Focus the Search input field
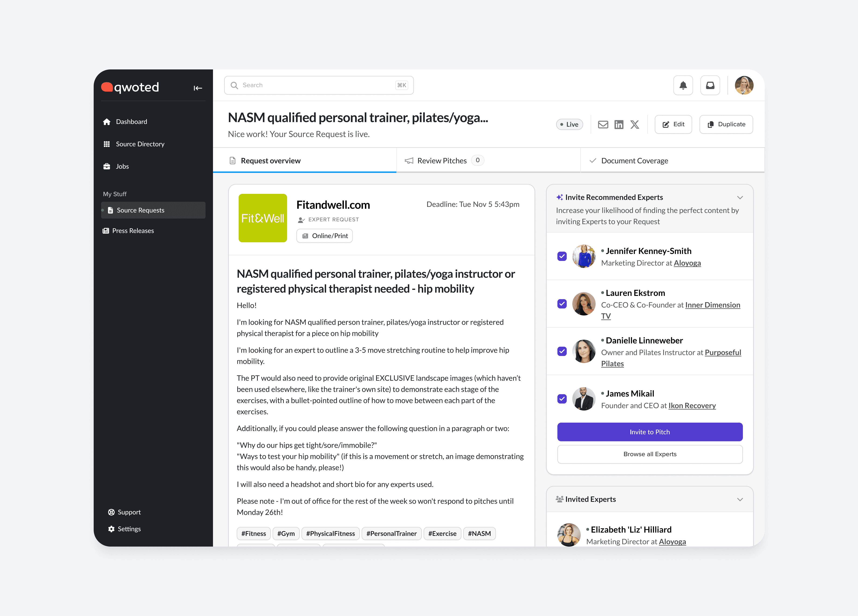 [318, 86]
